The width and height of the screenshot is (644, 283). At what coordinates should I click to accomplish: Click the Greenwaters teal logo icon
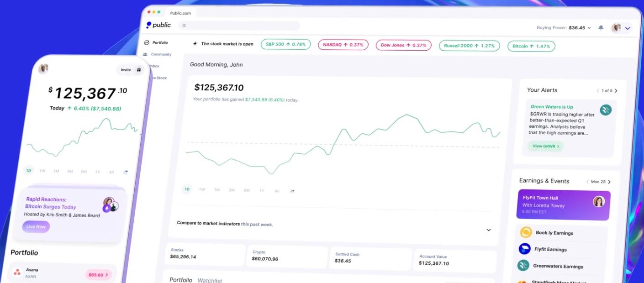click(523, 266)
